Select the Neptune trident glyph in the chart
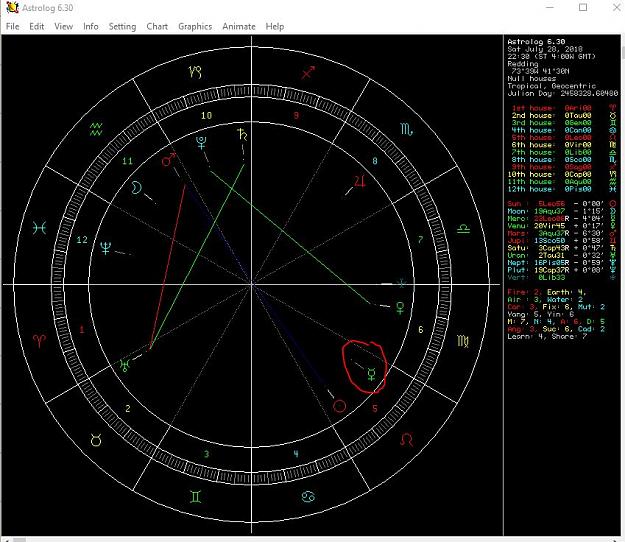 [x=106, y=248]
